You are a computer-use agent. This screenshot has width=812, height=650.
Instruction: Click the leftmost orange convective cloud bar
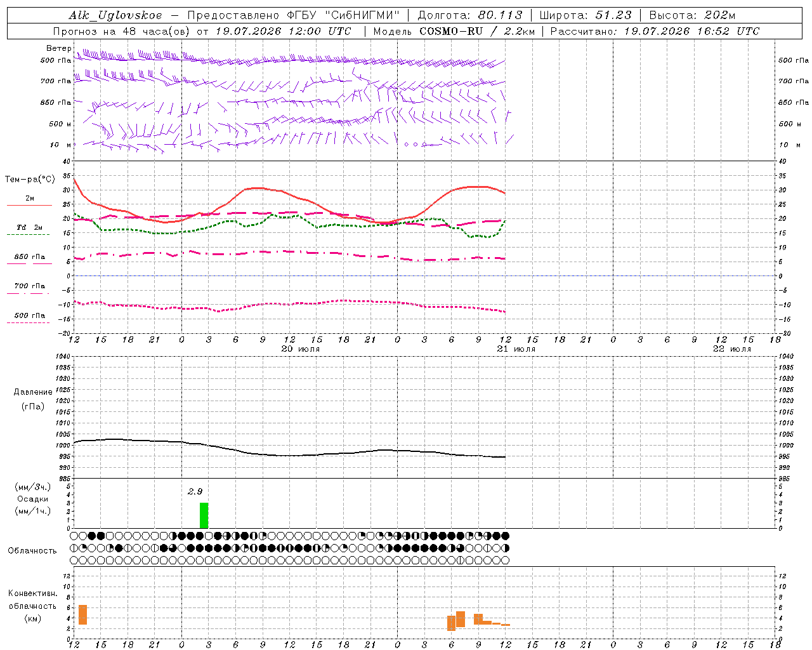pos(82,614)
